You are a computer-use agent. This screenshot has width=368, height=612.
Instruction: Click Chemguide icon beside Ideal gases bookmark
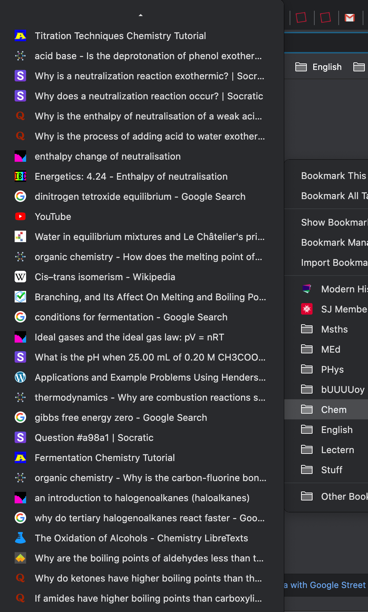point(20,337)
